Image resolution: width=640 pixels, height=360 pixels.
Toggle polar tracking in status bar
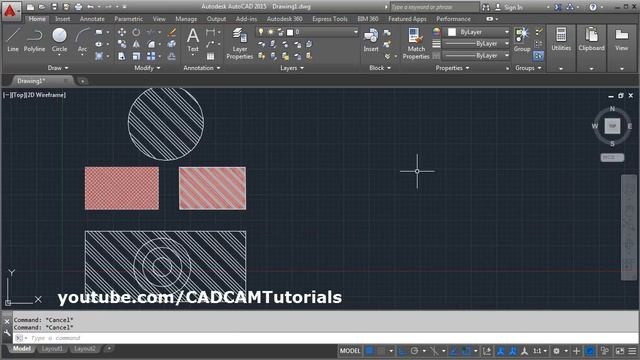(x=414, y=351)
